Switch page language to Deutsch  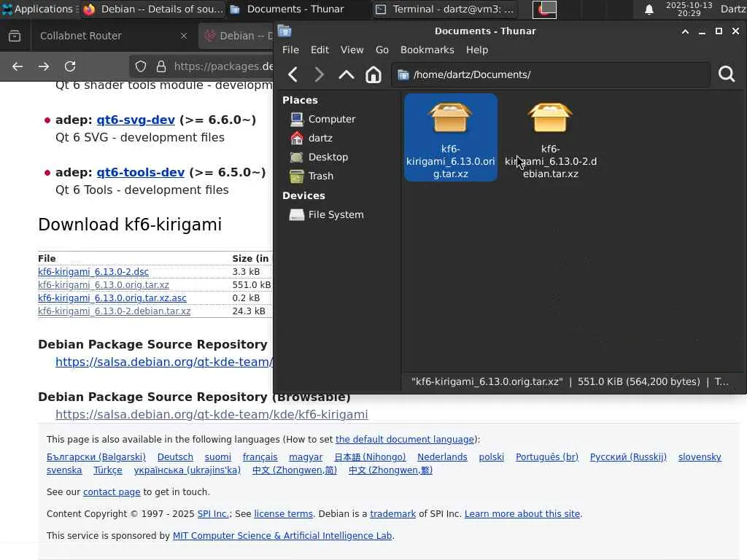pyautogui.click(x=175, y=457)
